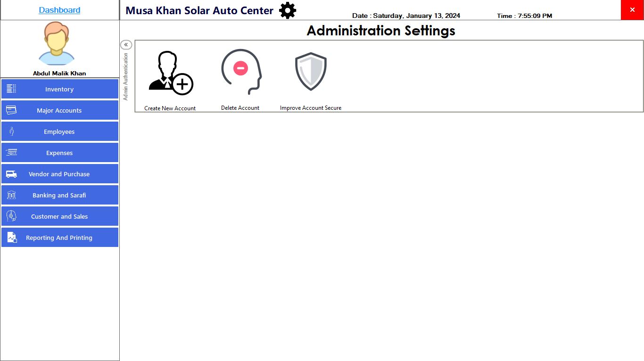Click the date display in header
Screen dimensions: 644x361
tap(406, 16)
